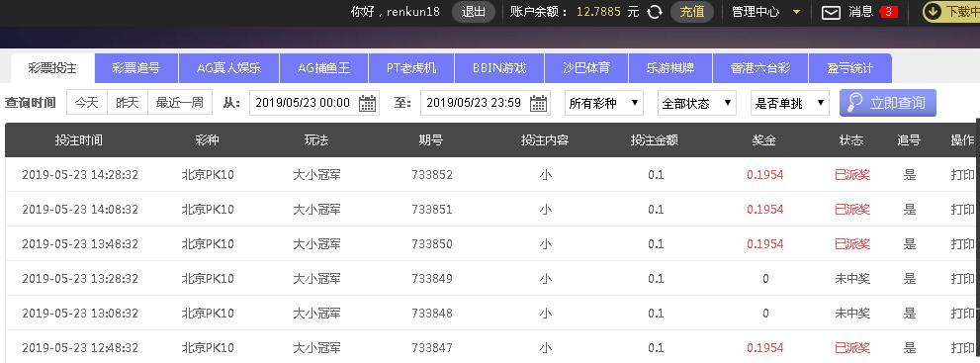Select the 今天 time filter
980x363 pixels.
pos(87,103)
